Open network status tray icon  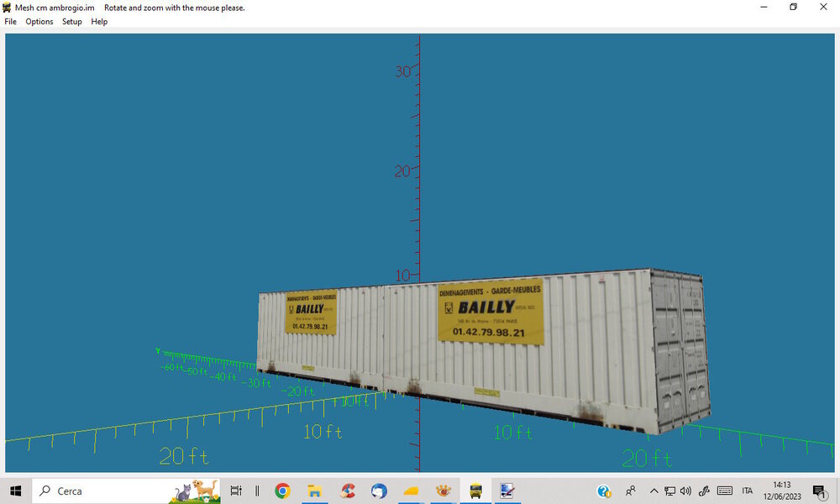tap(669, 491)
